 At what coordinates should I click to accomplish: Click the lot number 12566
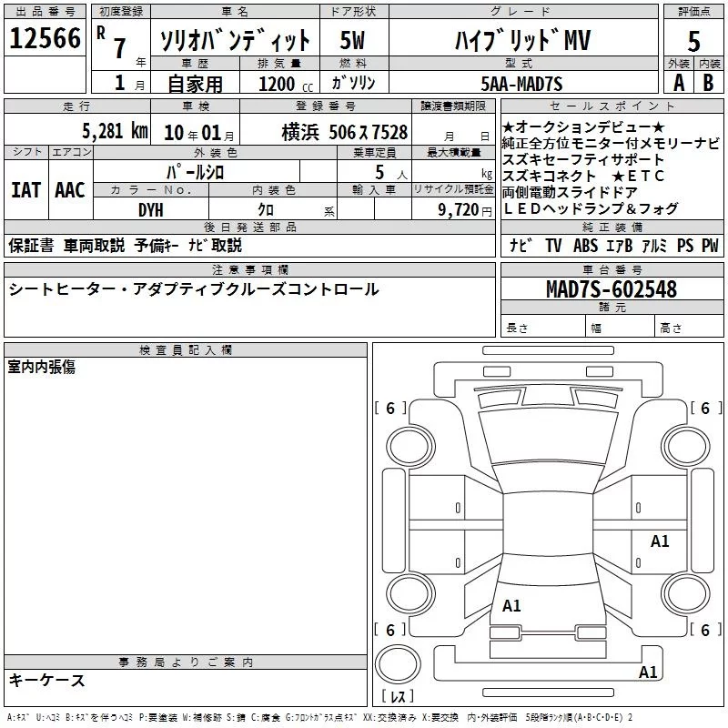tap(45, 38)
